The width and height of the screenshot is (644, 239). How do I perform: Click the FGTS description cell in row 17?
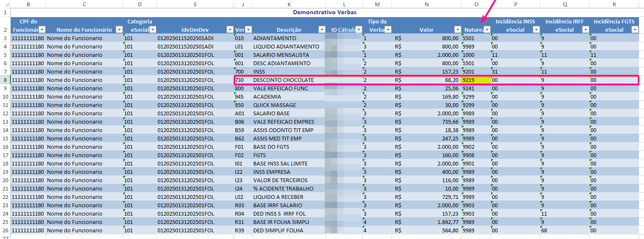coord(289,155)
